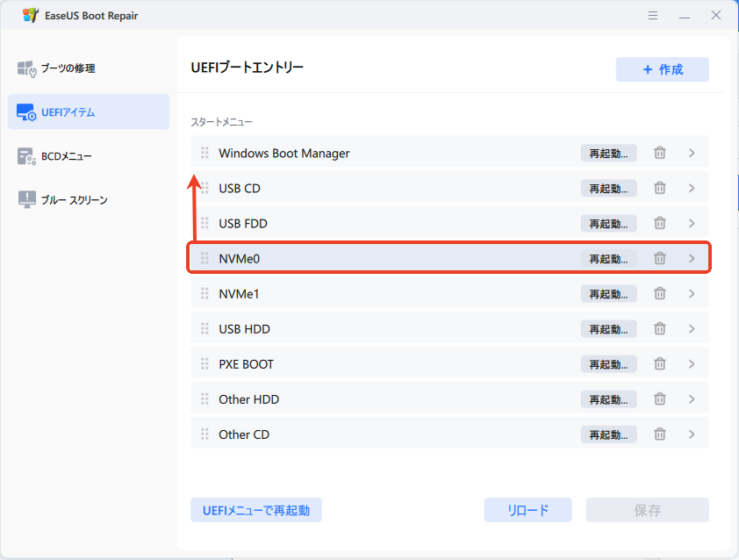Click trash icon for Other CD entry
This screenshot has width=739, height=560.
(x=660, y=434)
